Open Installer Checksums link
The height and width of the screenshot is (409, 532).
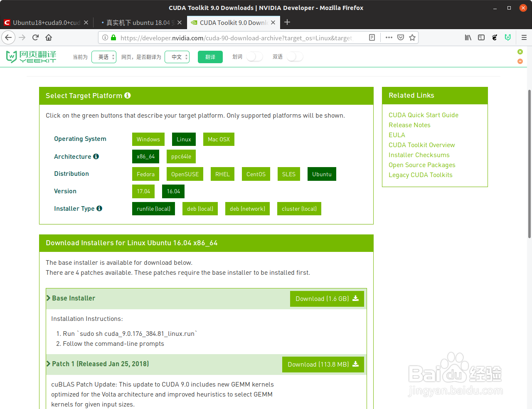pyautogui.click(x=419, y=155)
